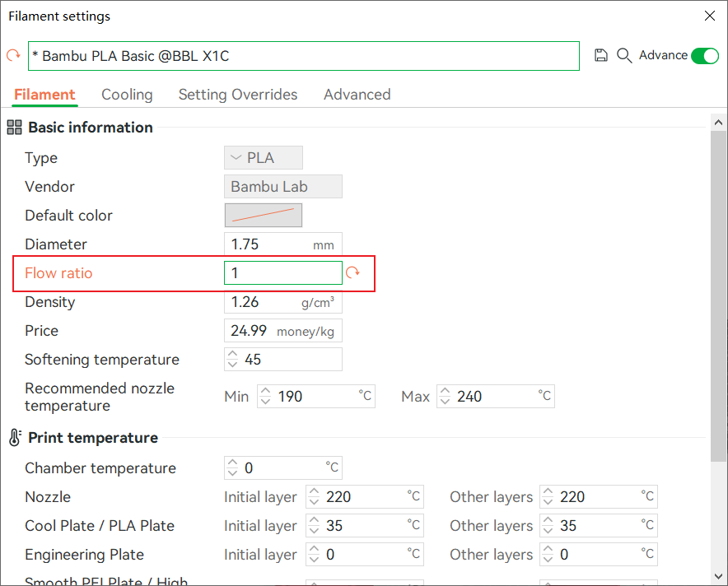Reset Flow ratio with orange arrow icon
Screen dimensions: 728x586
pos(352,272)
